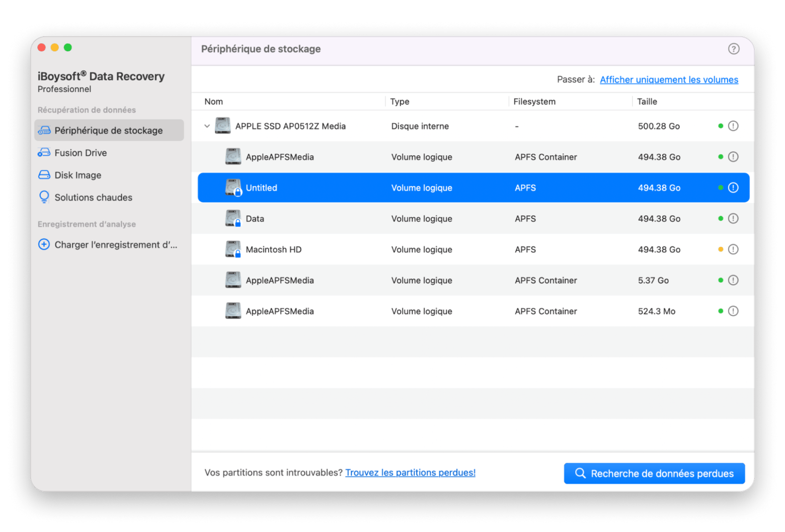Image resolution: width=785 pixels, height=532 pixels.
Task: Collapse the APPLE SSD AP0512Z Media disk
Action: pyautogui.click(x=207, y=126)
